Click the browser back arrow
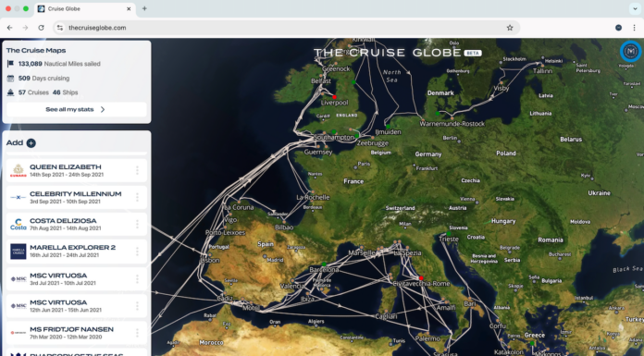This screenshot has height=356, width=644. coord(10,28)
